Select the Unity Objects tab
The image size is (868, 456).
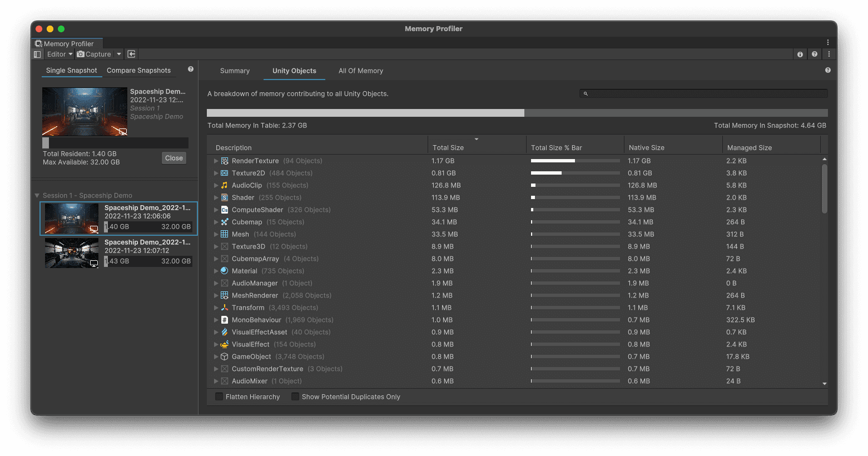pos(294,71)
